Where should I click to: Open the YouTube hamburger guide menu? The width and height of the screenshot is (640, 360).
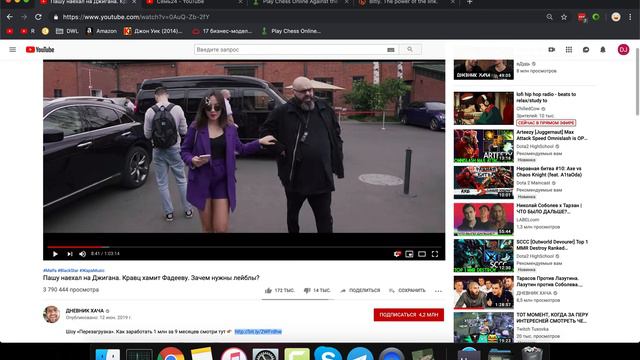13,49
